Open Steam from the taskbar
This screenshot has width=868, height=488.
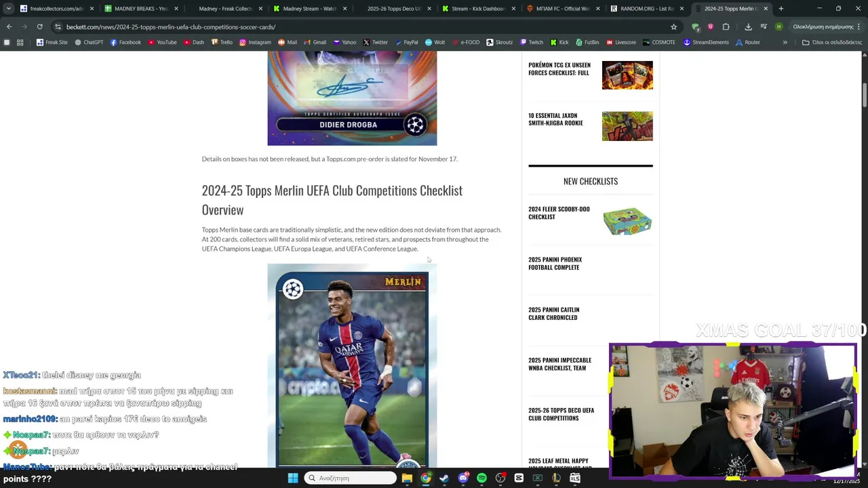click(444, 478)
